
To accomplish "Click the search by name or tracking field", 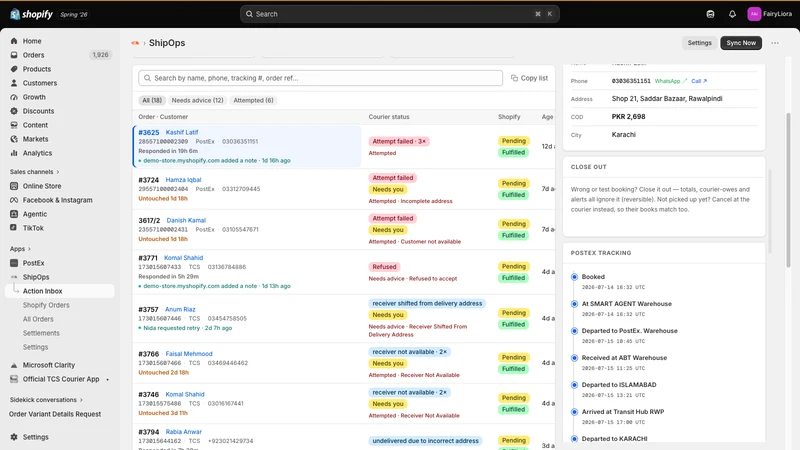I will tap(320, 78).
